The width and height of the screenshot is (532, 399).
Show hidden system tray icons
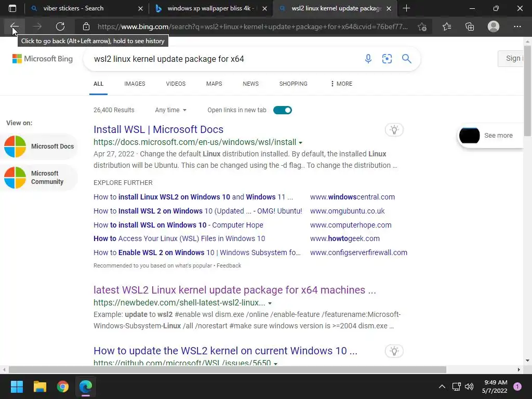point(442,387)
